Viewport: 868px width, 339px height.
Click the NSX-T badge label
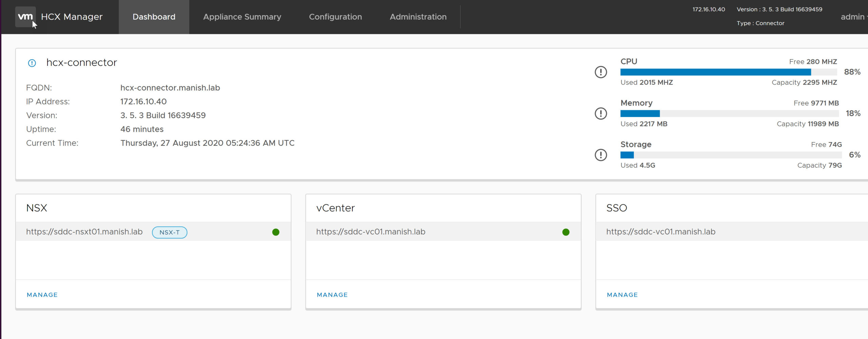coord(170,233)
